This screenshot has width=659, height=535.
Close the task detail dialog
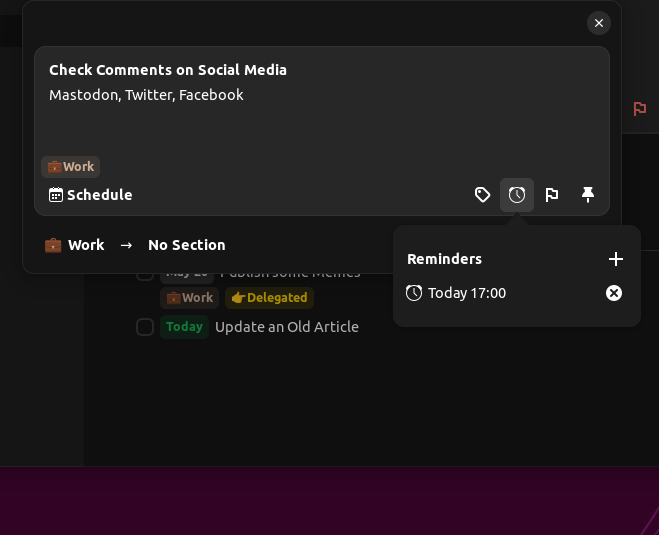pos(598,23)
